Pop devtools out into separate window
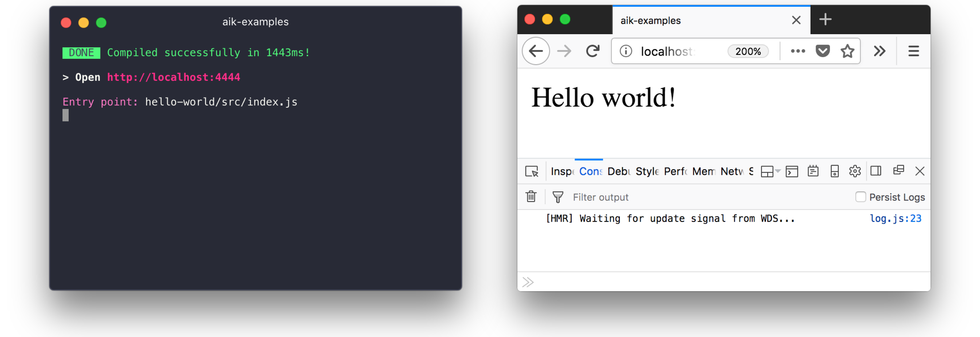Screen dimensions: 980x337 coord(898,170)
